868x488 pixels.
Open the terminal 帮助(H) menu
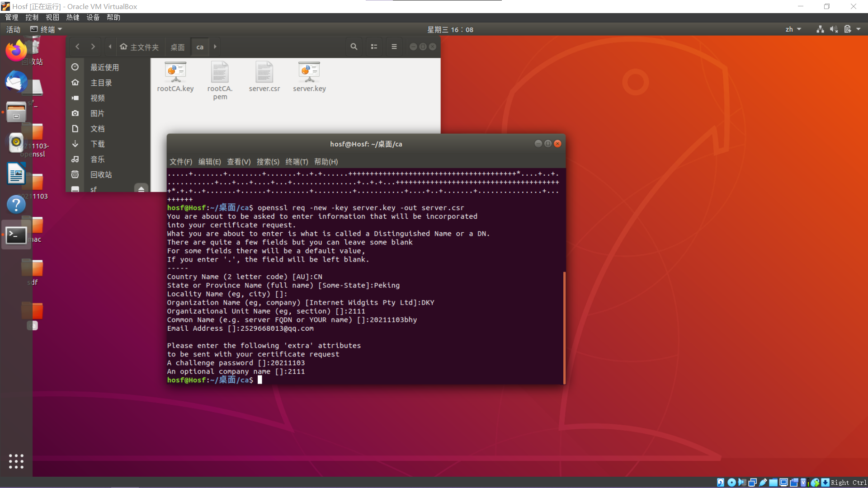pyautogui.click(x=326, y=162)
